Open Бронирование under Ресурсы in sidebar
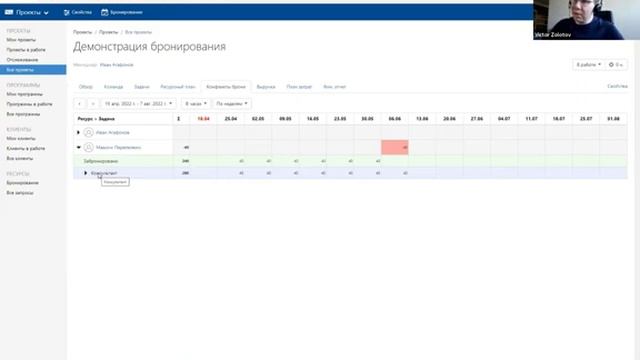The width and height of the screenshot is (640, 360). coord(22,183)
